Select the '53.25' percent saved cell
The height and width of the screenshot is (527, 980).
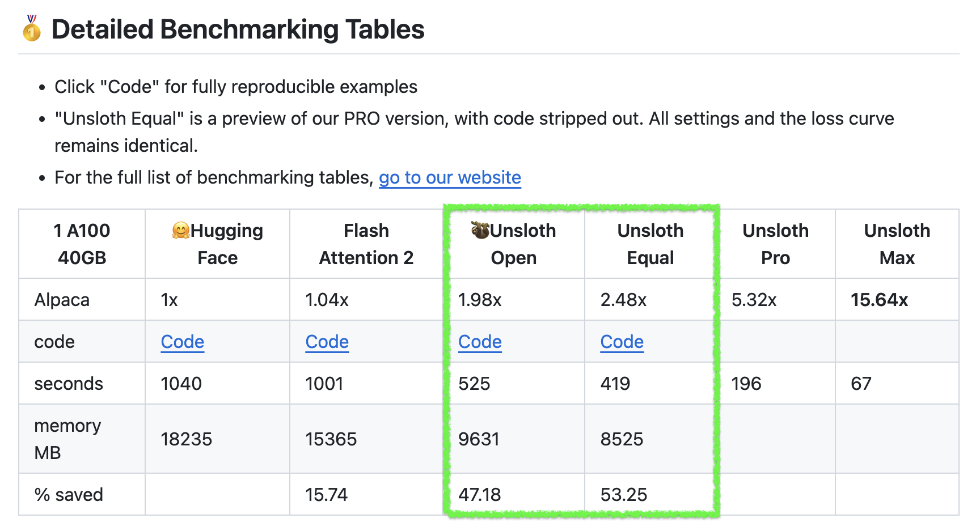click(650, 495)
